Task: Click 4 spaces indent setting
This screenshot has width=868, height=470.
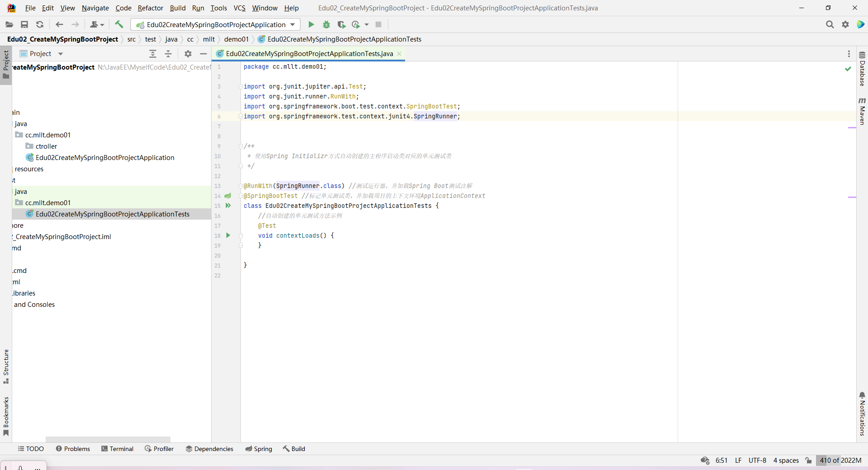Action: tap(786, 460)
